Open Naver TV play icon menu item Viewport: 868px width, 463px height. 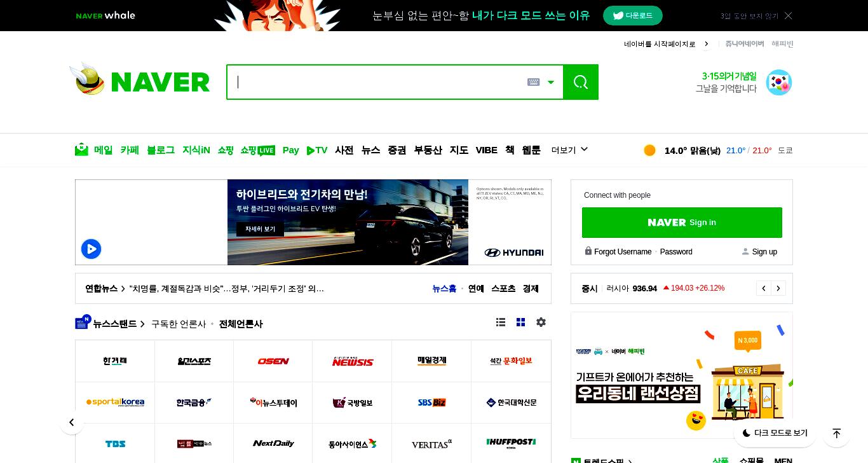(x=316, y=150)
